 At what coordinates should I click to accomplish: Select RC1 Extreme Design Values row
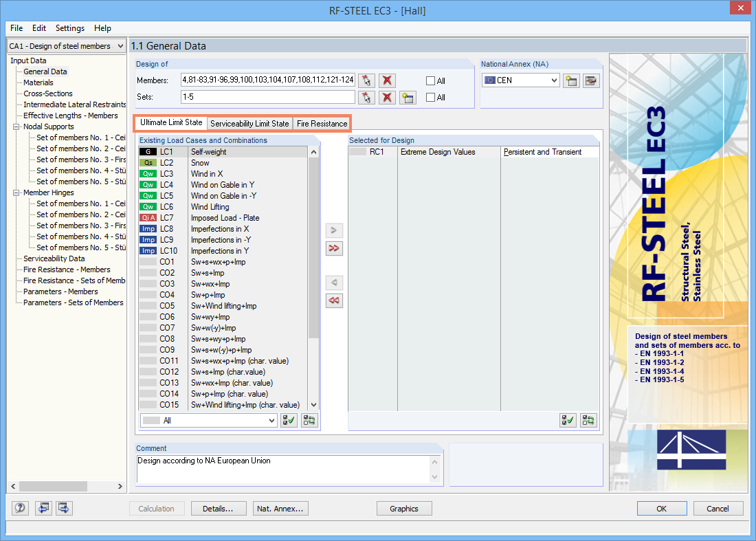tap(474, 153)
